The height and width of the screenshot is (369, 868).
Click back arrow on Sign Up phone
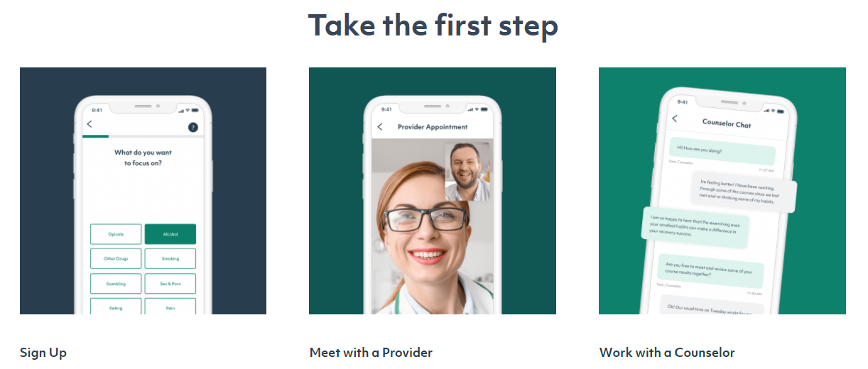coord(89,124)
